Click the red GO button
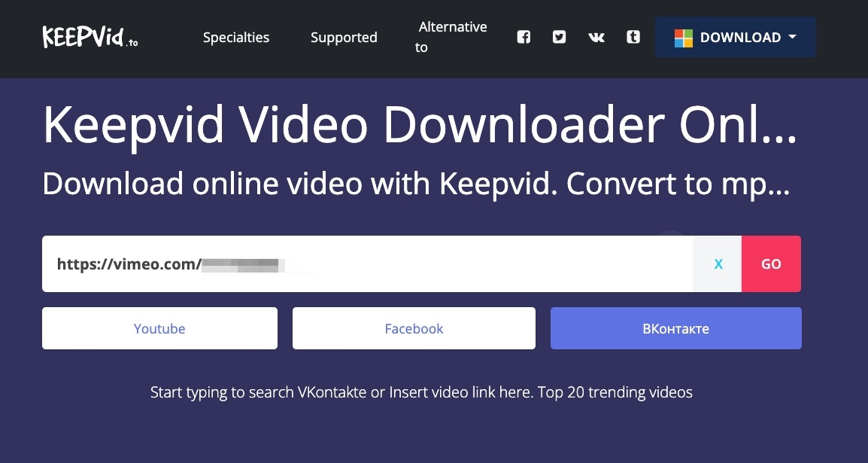Screen dimensions: 868x463 click(x=771, y=263)
